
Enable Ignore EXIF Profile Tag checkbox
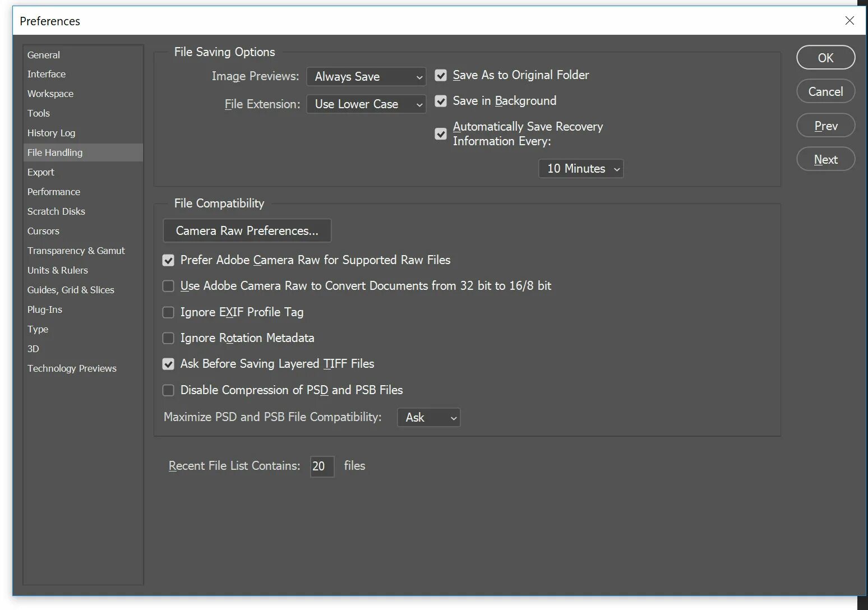[x=168, y=312]
